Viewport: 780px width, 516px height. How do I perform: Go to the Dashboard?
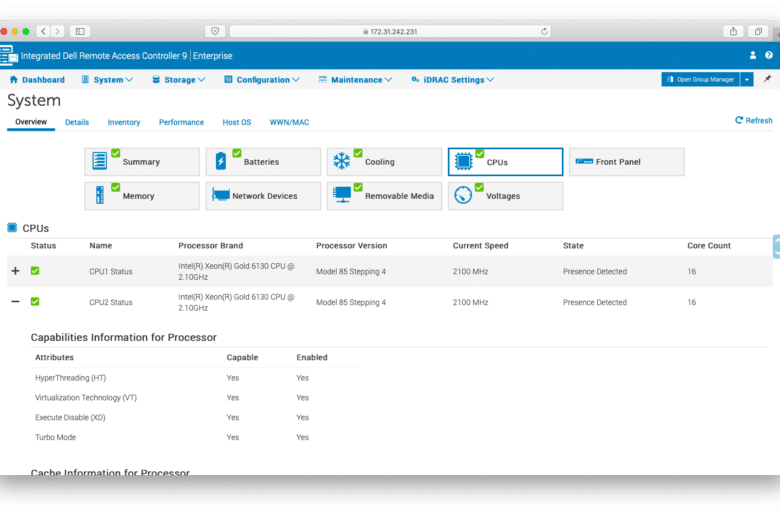pyautogui.click(x=37, y=80)
